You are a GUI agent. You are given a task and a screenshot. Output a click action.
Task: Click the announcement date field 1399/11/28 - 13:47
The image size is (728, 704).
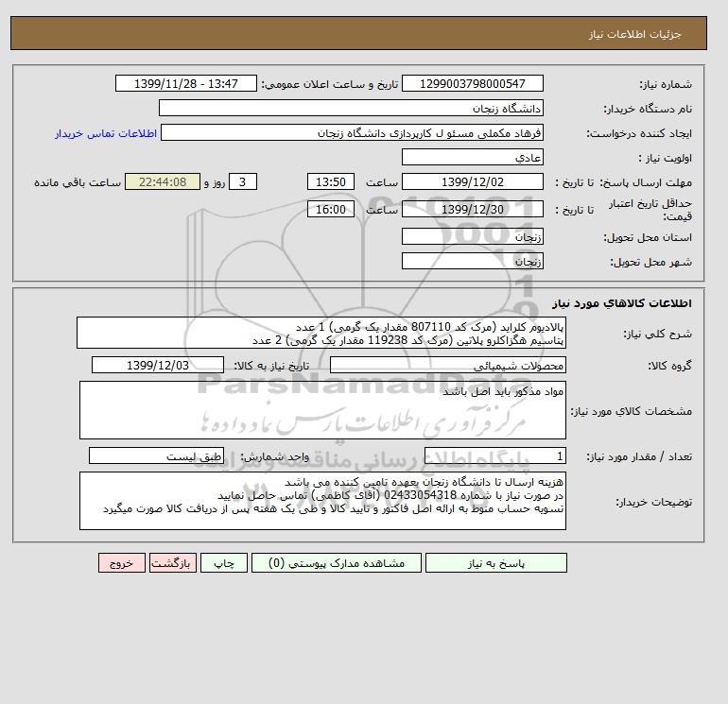pos(185,83)
